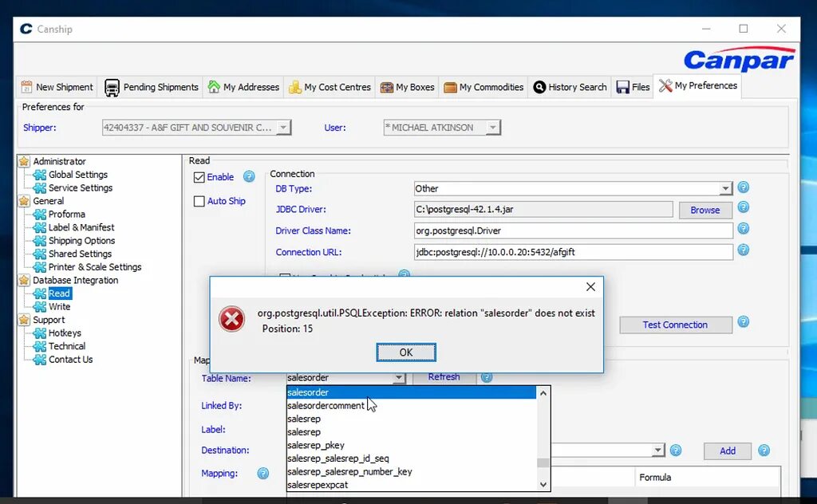This screenshot has height=504, width=817.
Task: Click the table list scrollbar thumb
Action: click(543, 463)
